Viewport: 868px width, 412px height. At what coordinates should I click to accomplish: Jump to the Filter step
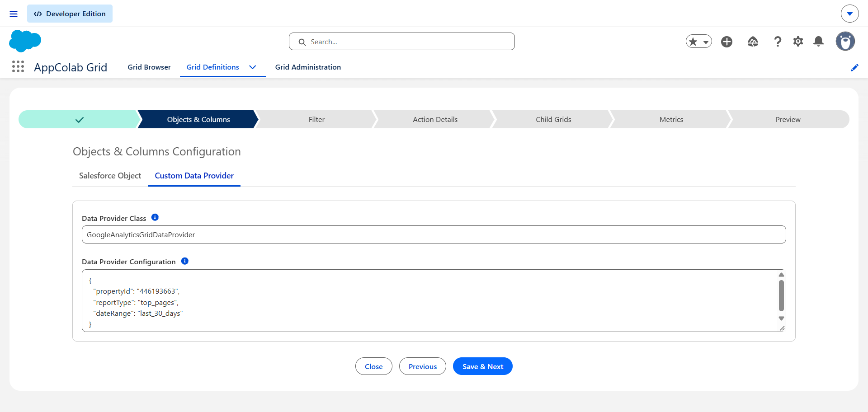click(316, 119)
